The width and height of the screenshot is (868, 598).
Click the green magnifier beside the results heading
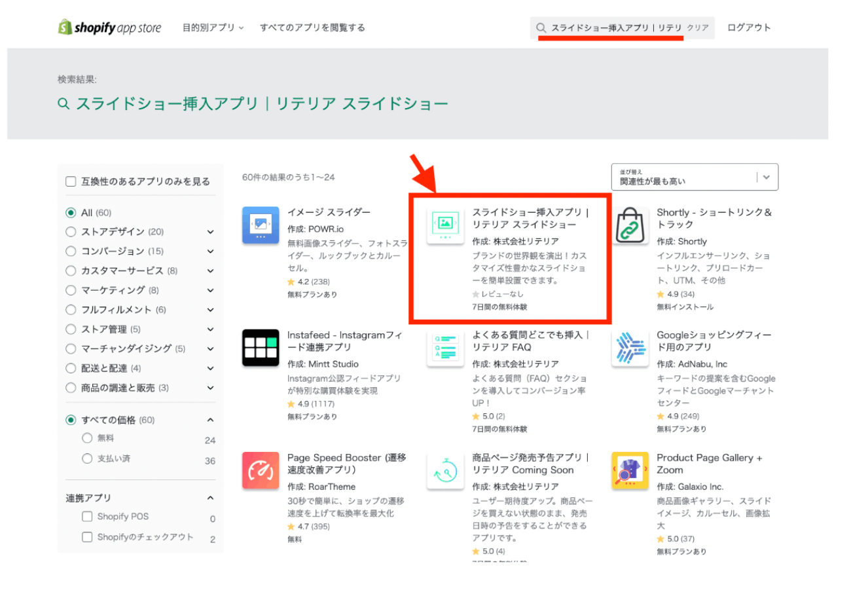tap(63, 103)
